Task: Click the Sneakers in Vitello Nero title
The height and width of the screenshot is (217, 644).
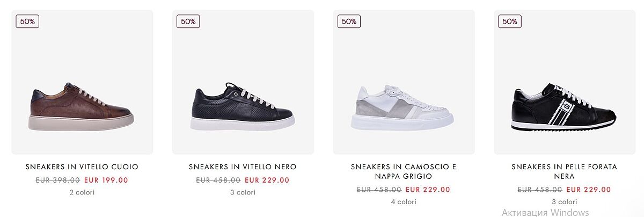Action: point(243,167)
